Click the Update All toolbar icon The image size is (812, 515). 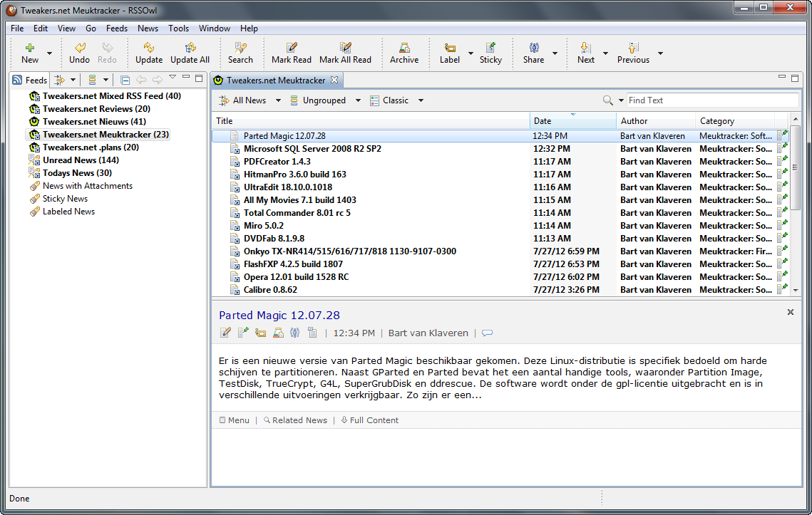tap(190, 48)
